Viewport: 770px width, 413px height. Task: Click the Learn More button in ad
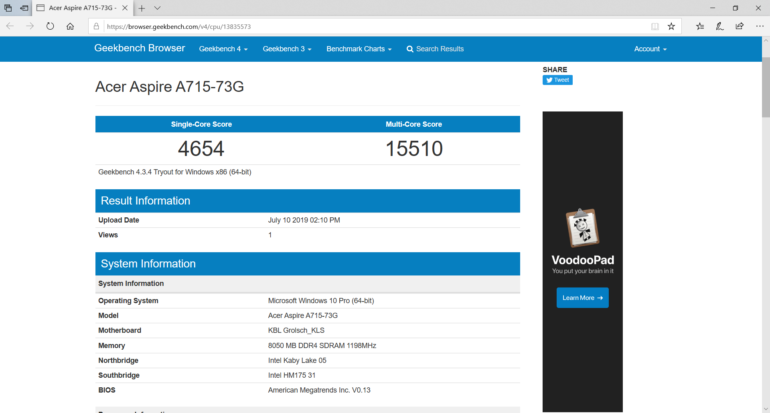pyautogui.click(x=582, y=298)
